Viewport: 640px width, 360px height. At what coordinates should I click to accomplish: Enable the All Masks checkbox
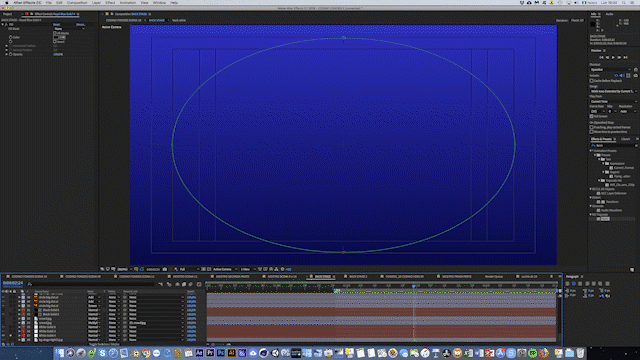coord(55,33)
